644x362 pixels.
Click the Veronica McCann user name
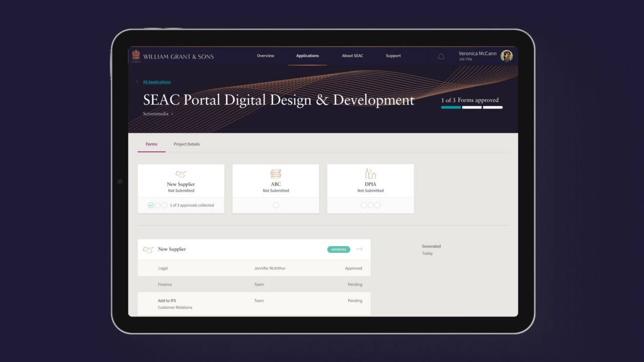[478, 54]
